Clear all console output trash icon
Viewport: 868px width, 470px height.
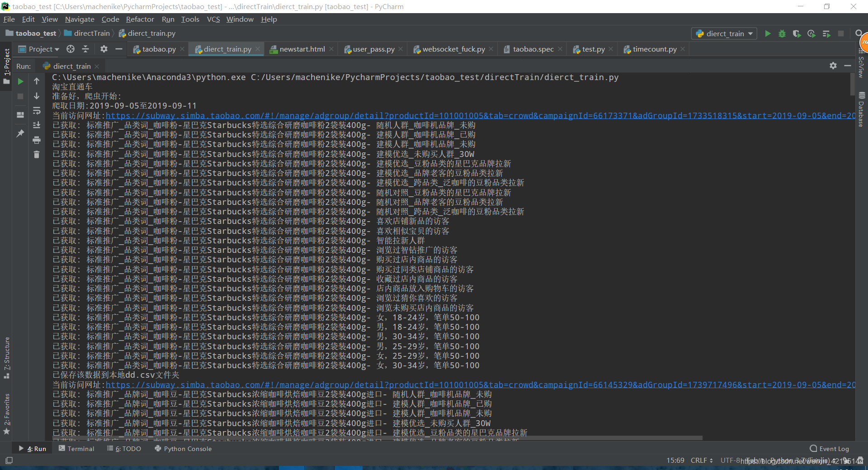click(x=37, y=154)
